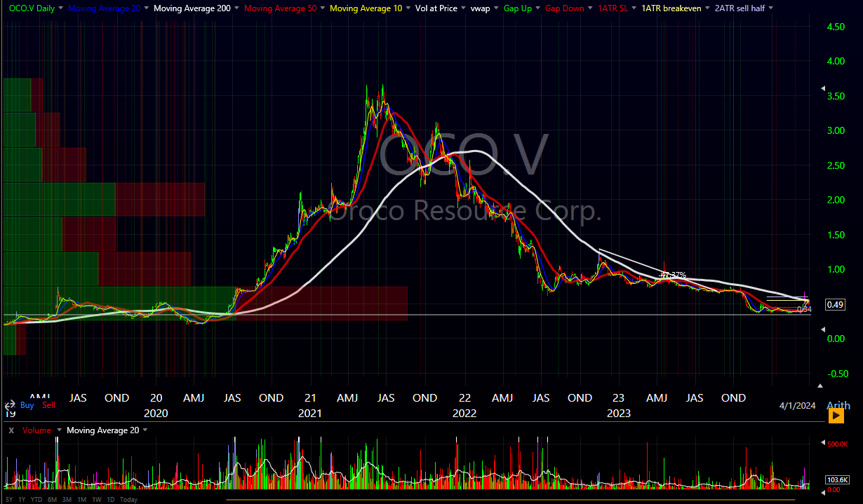
Task: Open the blue Moving Average 20 dropdown arrow in the top legend
Action: click(146, 8)
